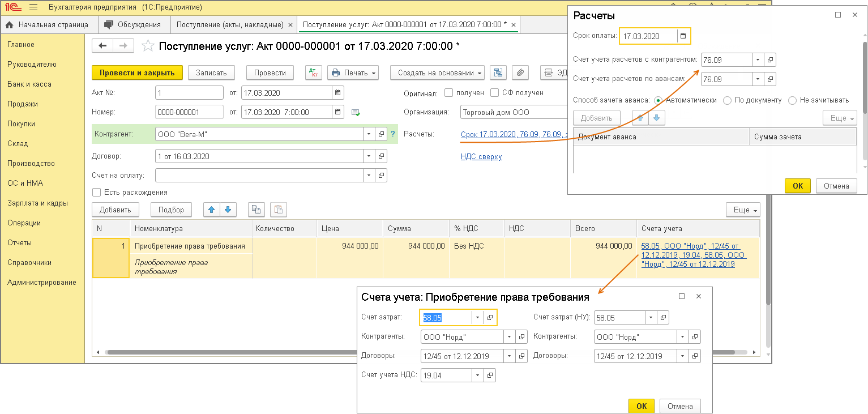Open the 1C main hamburger menu
Screen dimensions: 868x414
click(33, 8)
